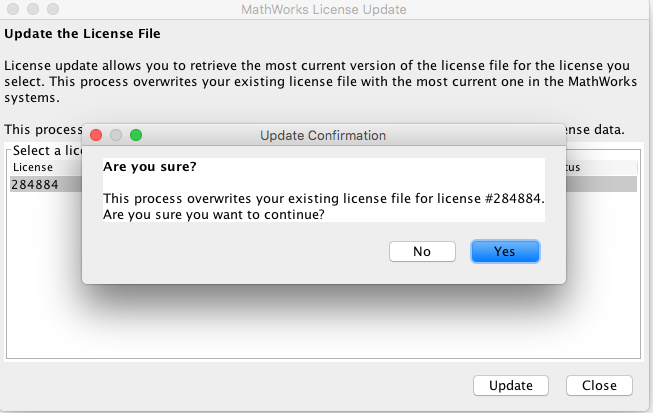Click the Update Confirmation title bar
The width and height of the screenshot is (653, 413).
(x=322, y=135)
